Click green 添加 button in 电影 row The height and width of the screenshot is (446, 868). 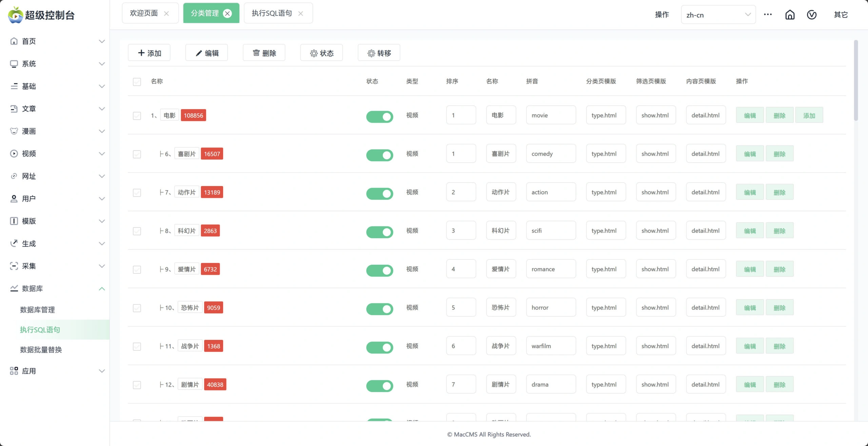pos(809,116)
